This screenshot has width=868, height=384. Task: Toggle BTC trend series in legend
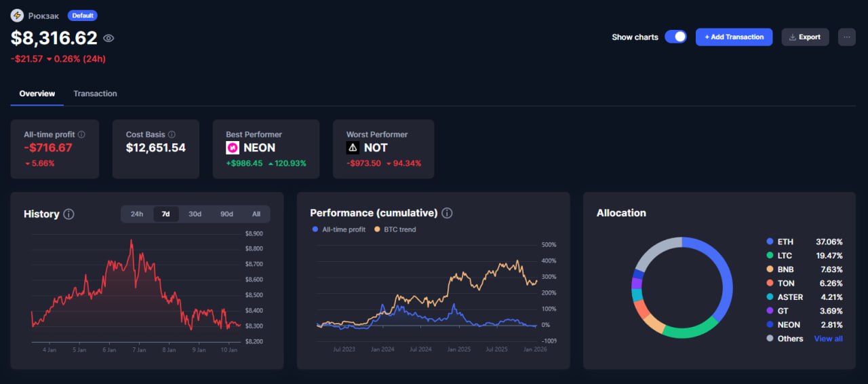click(395, 229)
